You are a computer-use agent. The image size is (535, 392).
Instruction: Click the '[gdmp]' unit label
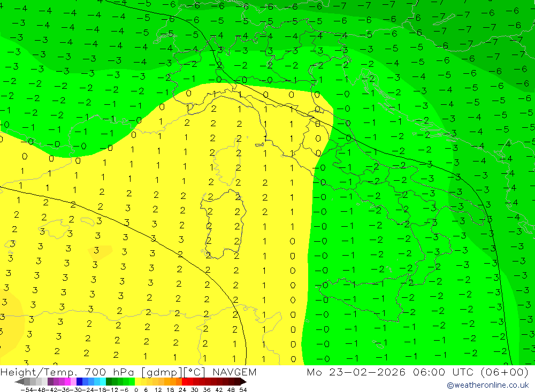point(162,372)
